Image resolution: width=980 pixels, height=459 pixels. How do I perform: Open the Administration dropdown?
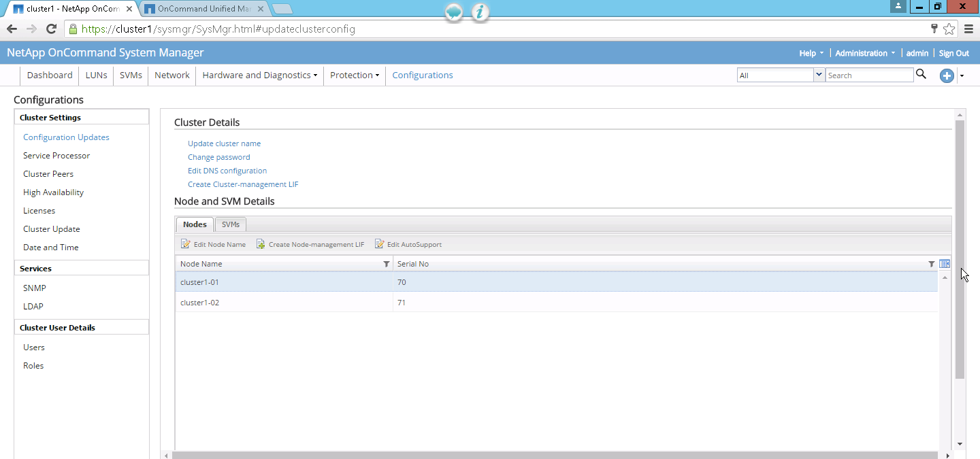coord(865,53)
